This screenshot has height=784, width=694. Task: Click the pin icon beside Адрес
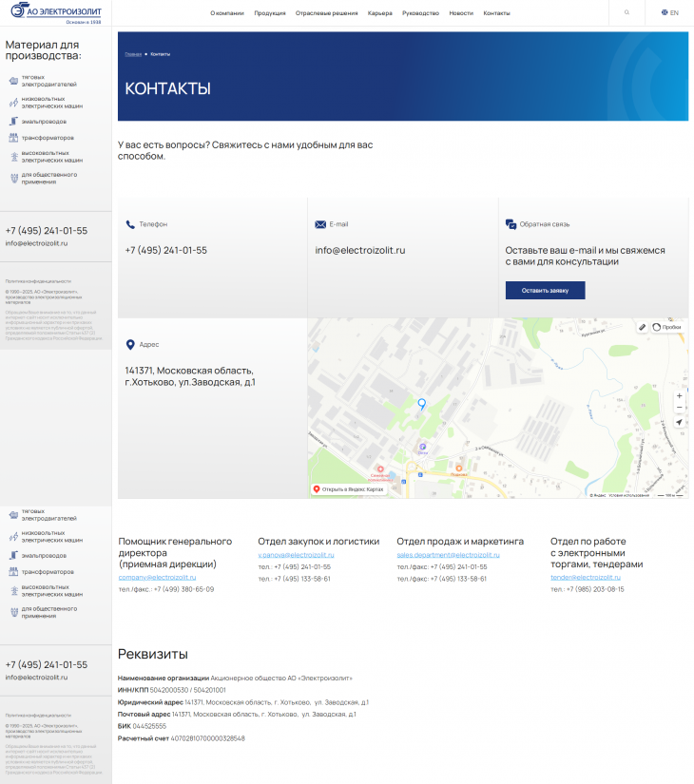(130, 345)
